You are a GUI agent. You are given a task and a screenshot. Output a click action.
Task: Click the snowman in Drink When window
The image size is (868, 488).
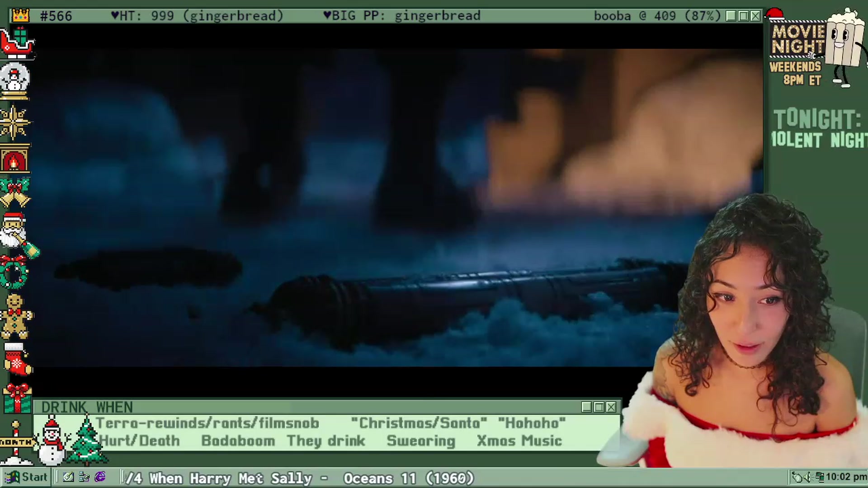pos(52,441)
